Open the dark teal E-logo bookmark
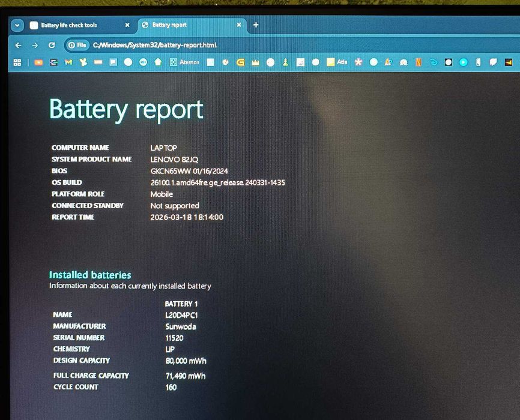The image size is (520, 420). pos(53,62)
